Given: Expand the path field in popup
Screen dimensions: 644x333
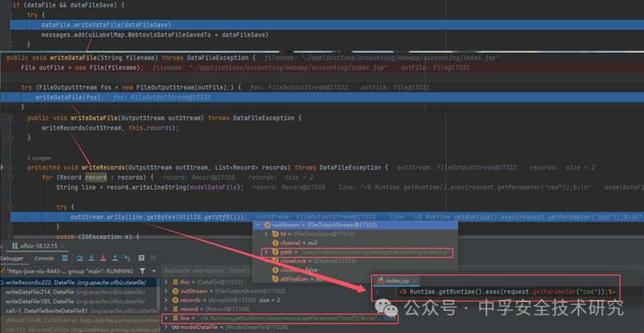Looking at the screenshot, I should (x=266, y=252).
